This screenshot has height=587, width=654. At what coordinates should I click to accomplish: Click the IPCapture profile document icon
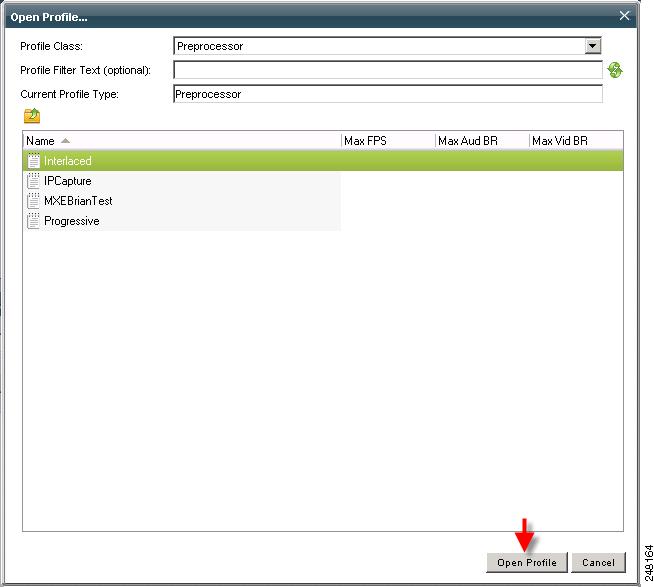[33, 181]
